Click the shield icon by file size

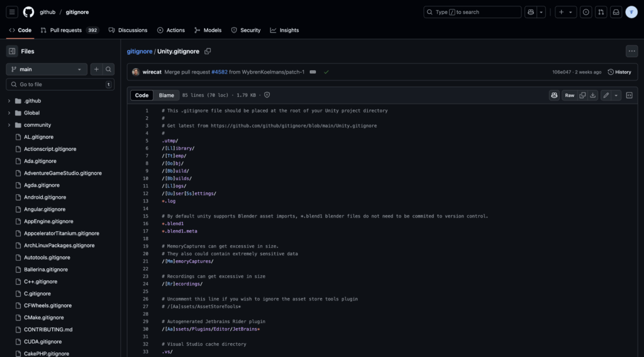point(267,95)
